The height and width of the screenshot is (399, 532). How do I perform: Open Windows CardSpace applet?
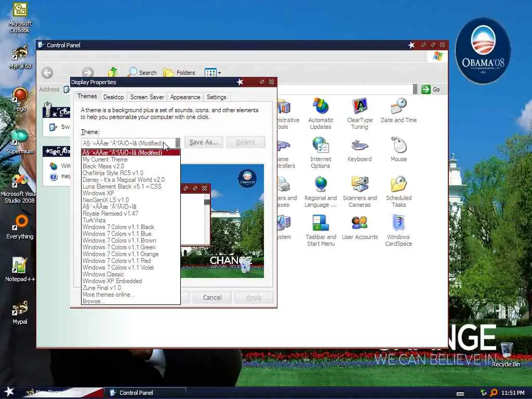(398, 231)
